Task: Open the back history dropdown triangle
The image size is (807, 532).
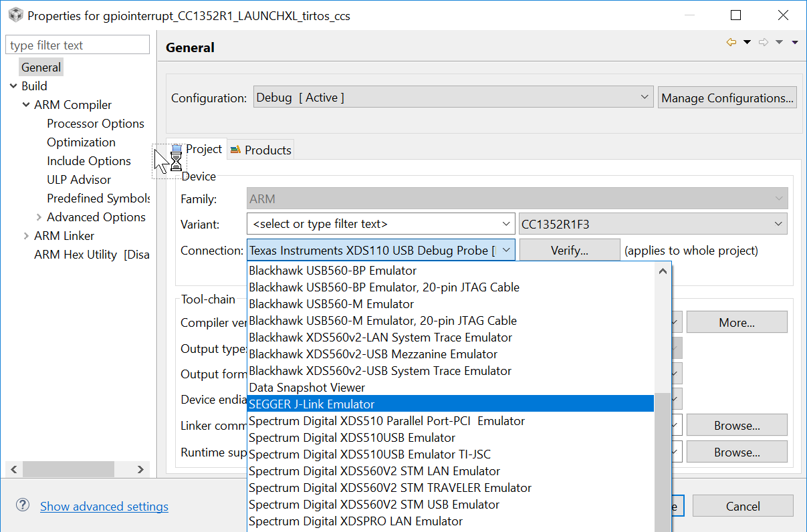Action: click(747, 41)
